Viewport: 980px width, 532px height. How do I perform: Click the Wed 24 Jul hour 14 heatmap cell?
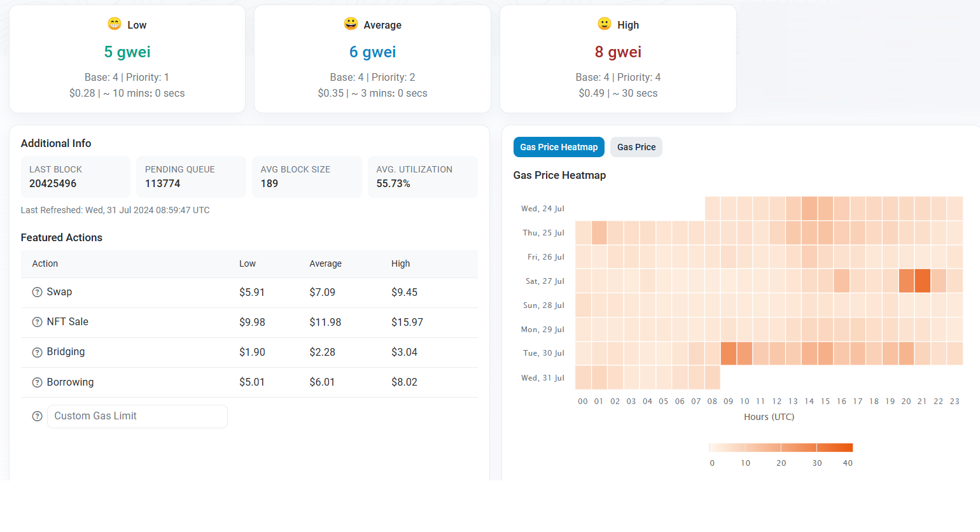click(809, 208)
